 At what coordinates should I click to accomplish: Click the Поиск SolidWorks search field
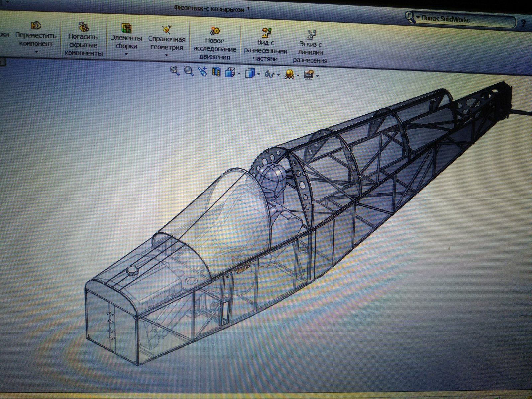(x=465, y=19)
